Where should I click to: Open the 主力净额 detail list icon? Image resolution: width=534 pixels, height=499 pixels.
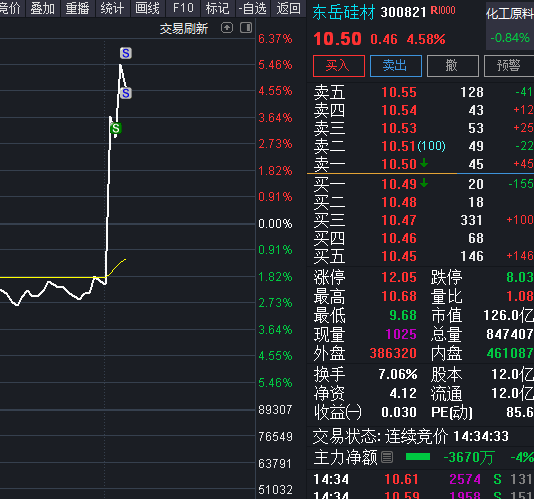coord(387,457)
